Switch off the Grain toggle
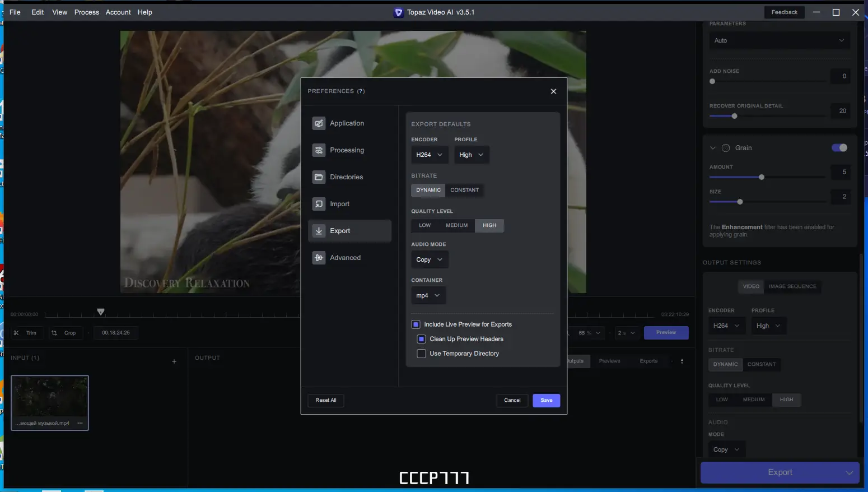This screenshot has width=868, height=492. 839,148
